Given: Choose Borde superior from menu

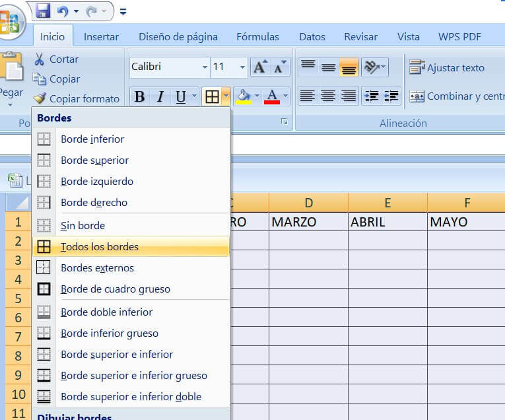Looking at the screenshot, I should [x=131, y=160].
